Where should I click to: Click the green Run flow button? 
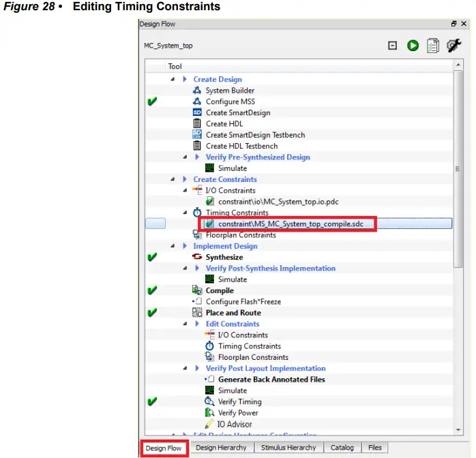point(413,46)
